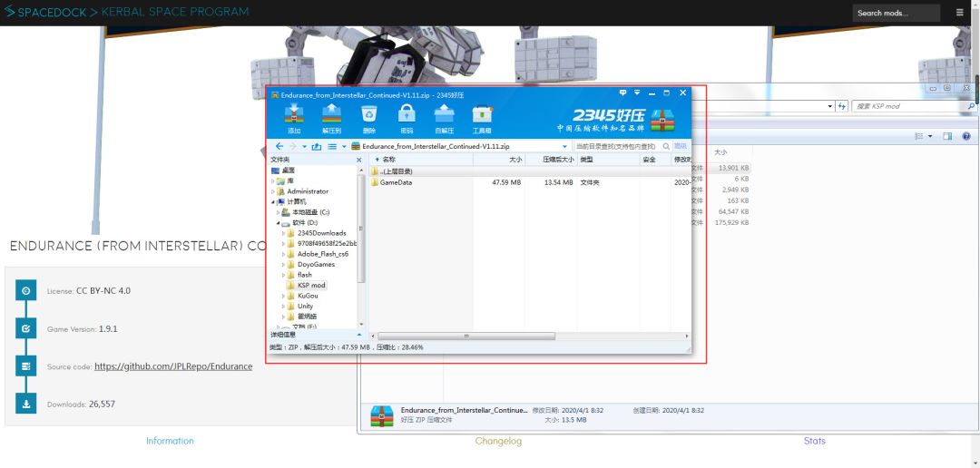980x468 pixels.
Task: Click the Downloads arrow icon
Action: pos(25,404)
